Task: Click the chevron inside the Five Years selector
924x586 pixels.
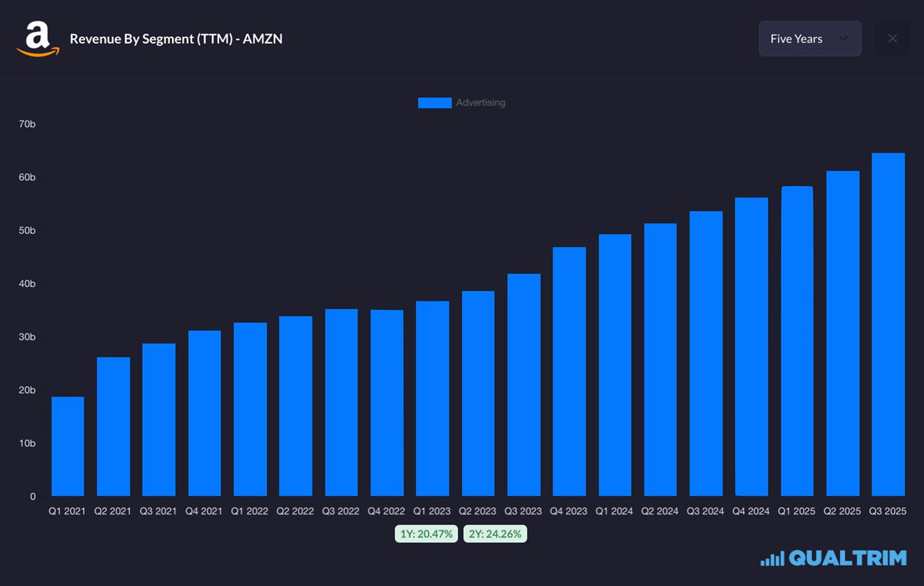Action: click(x=843, y=38)
